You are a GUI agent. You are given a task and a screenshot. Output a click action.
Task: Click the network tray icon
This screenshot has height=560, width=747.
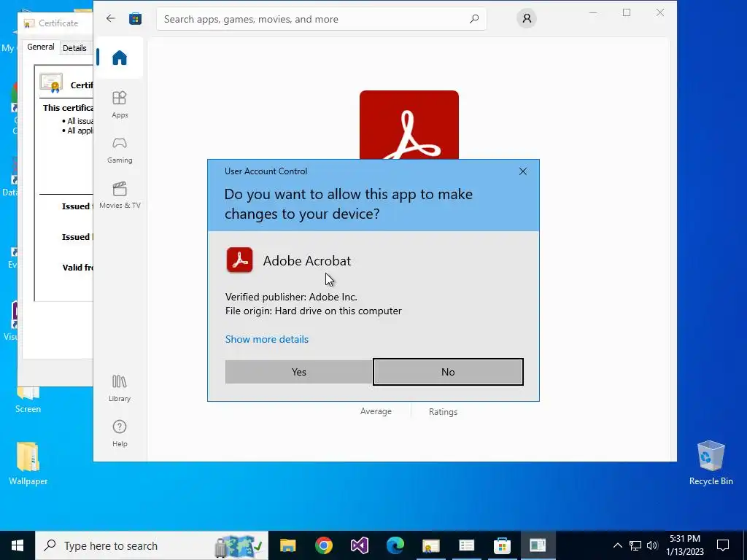pos(635,545)
